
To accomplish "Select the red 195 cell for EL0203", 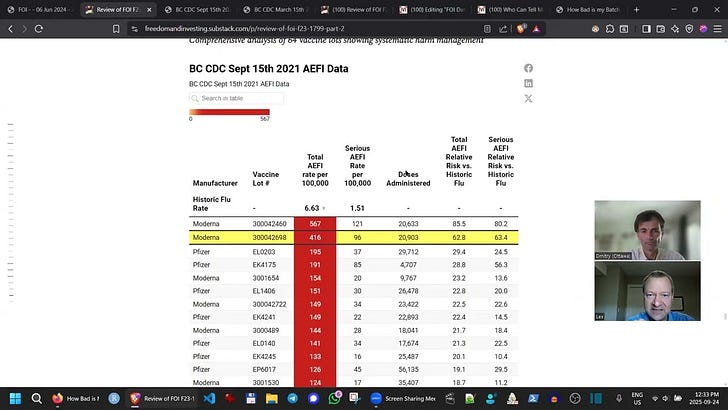I will coord(315,252).
